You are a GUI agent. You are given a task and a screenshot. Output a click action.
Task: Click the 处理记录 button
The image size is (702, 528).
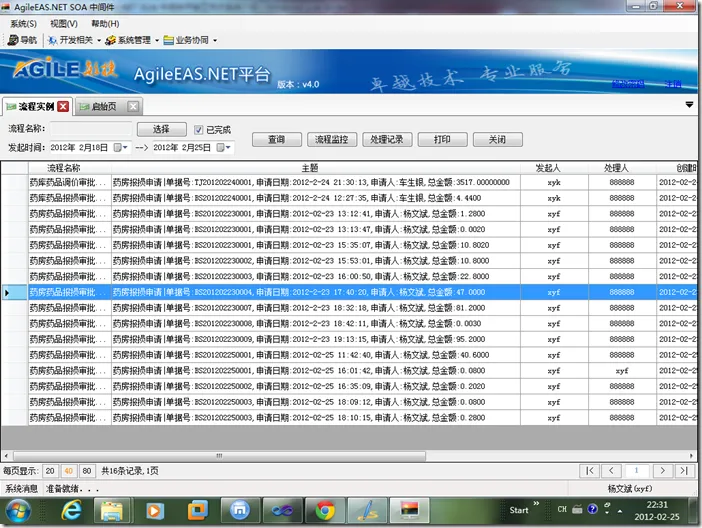[x=387, y=140]
